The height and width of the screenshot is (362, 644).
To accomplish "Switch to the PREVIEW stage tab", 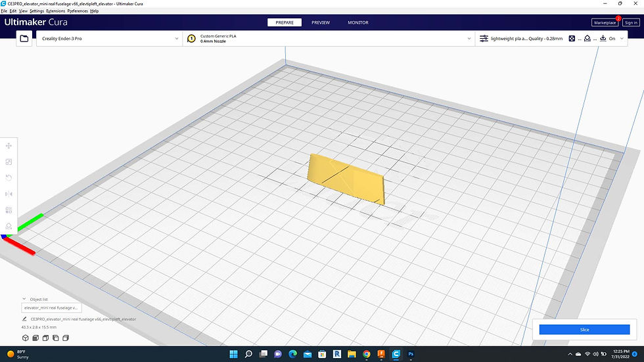I will pos(321,22).
